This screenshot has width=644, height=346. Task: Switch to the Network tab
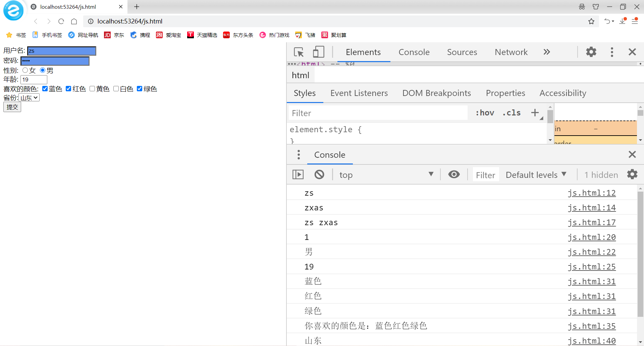point(511,52)
